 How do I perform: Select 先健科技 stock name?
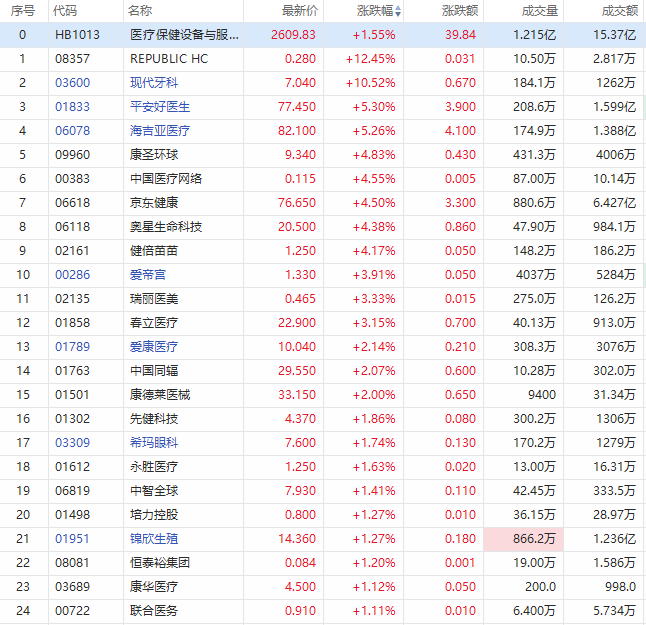(x=154, y=419)
